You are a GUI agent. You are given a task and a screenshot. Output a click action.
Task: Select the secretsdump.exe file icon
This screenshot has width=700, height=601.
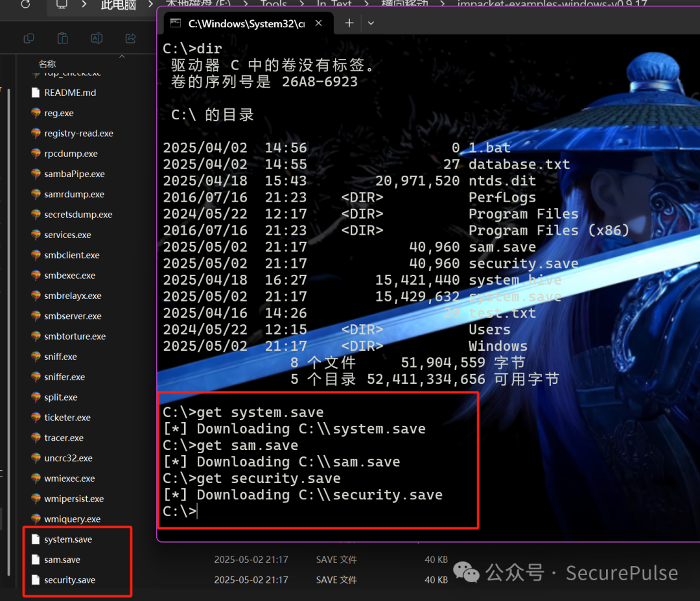36,215
